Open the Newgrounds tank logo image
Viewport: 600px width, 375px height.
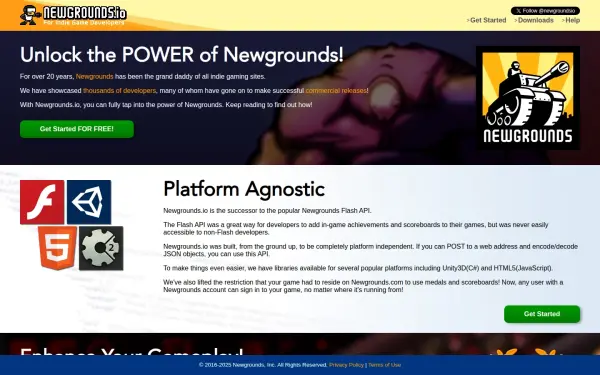coord(528,98)
